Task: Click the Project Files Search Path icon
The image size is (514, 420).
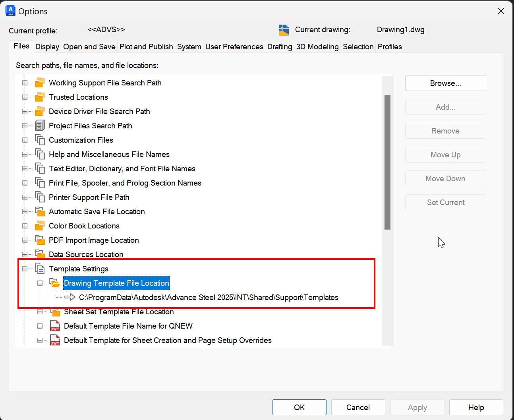Action: (x=40, y=126)
